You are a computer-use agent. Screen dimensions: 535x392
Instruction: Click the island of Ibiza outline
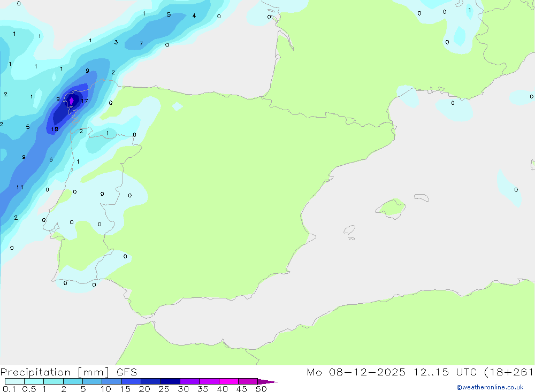349,229
